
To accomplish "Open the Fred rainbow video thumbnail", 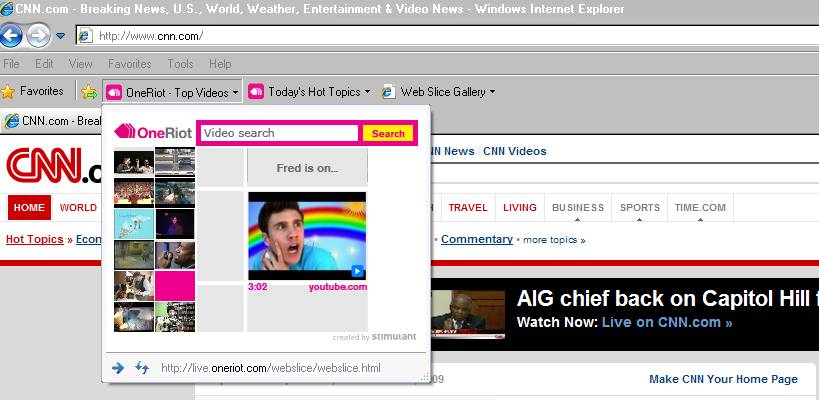I will pos(307,236).
